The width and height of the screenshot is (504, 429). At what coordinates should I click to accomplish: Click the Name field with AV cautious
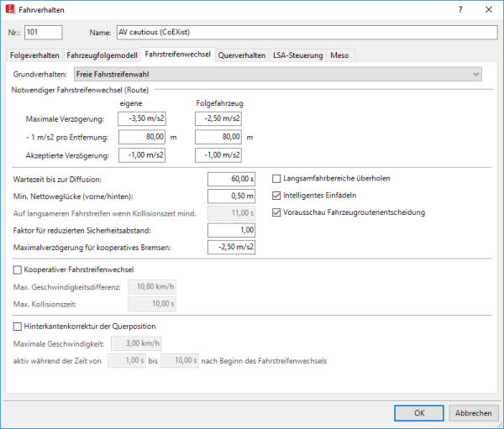[307, 32]
